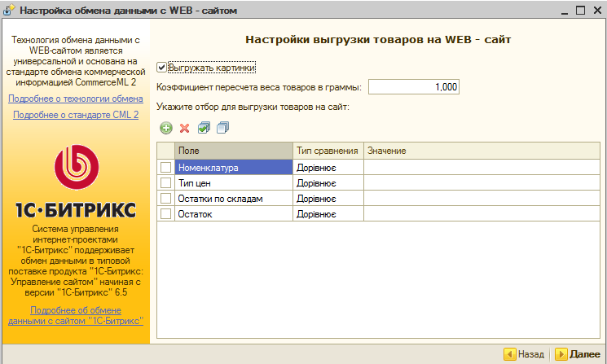This screenshot has width=607, height=364.
Task: Click the weight coefficient field 1,000
Action: pos(413,87)
